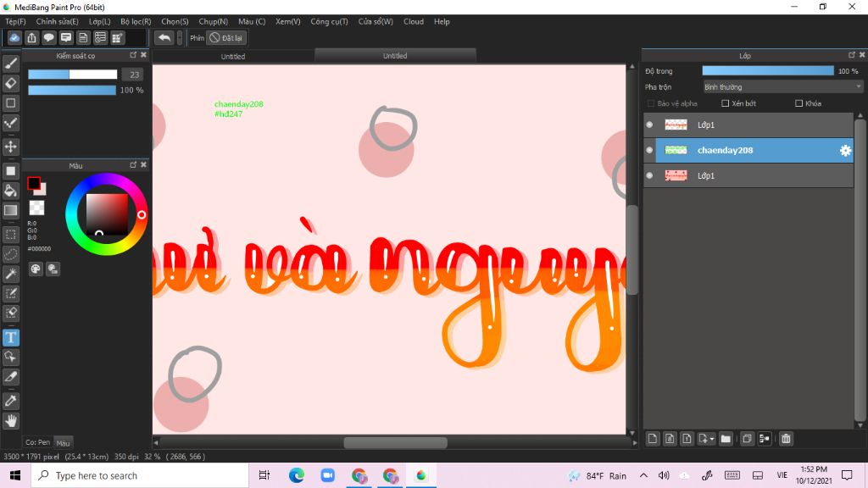This screenshot has height=488, width=868.
Task: Click the speech bubble icon in toolbar
Action: [48, 37]
